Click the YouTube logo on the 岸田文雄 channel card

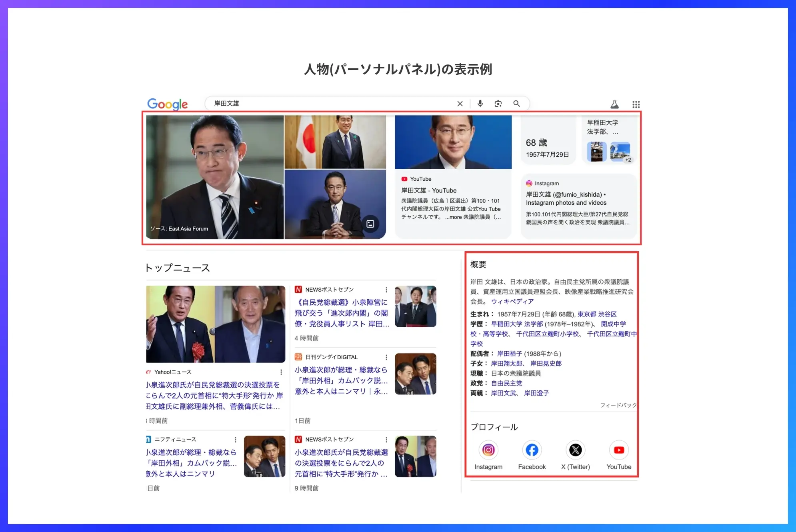click(x=405, y=179)
